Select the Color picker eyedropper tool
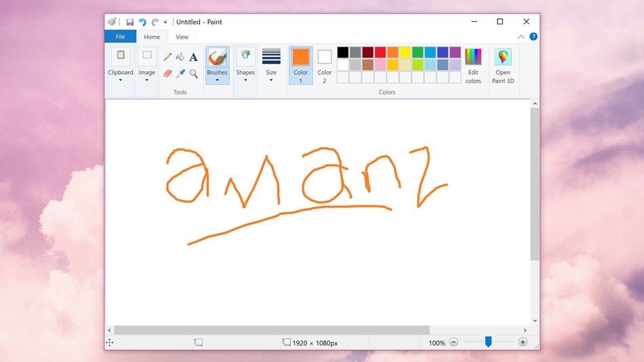644x362 pixels. (180, 73)
